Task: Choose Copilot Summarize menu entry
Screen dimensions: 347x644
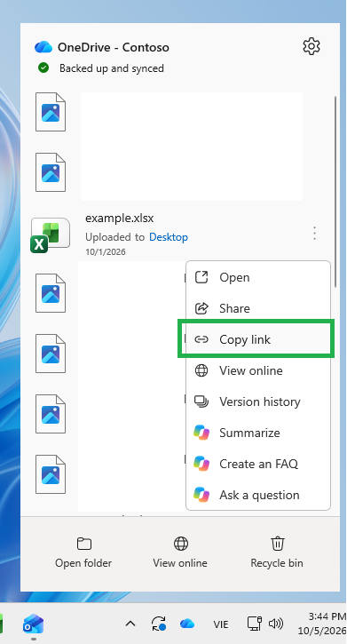Action: tap(258, 433)
